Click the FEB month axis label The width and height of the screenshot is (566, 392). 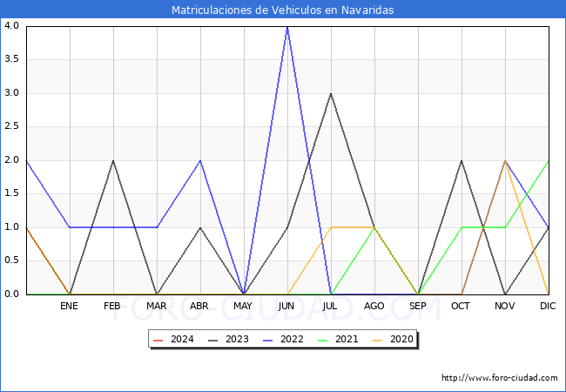coord(112,306)
